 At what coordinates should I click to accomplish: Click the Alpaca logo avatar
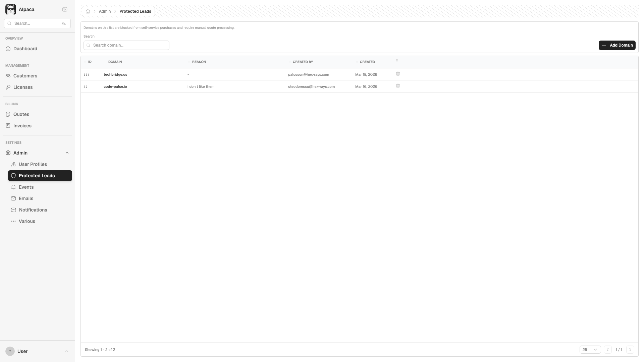11,9
